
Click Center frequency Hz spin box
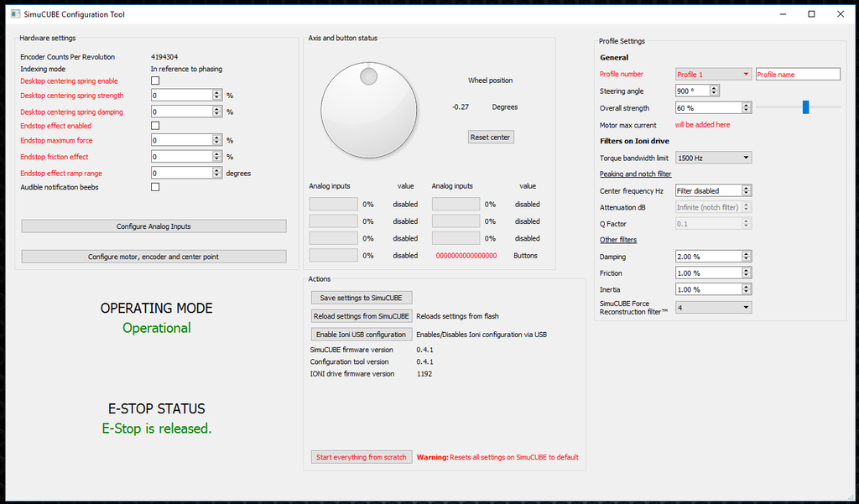click(713, 190)
